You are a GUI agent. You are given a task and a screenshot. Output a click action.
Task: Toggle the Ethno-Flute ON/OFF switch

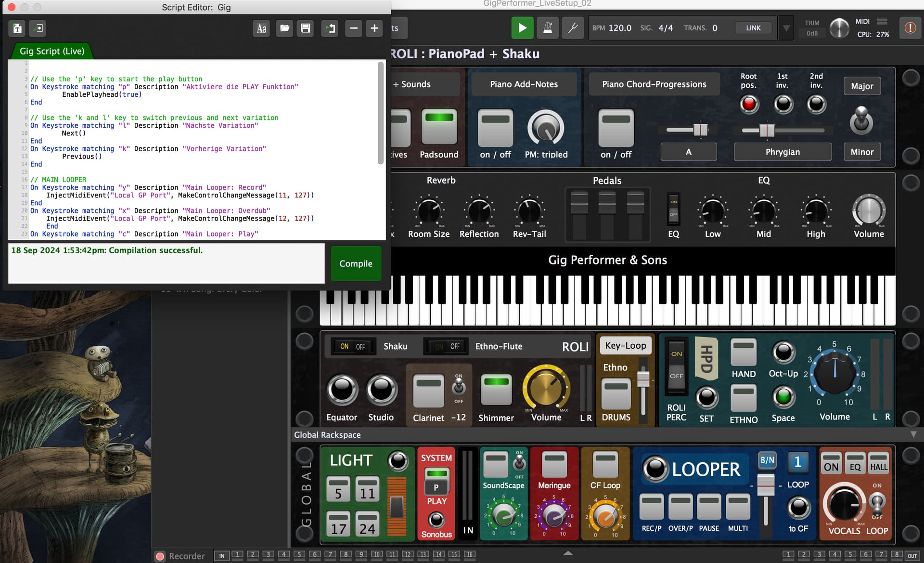point(448,346)
